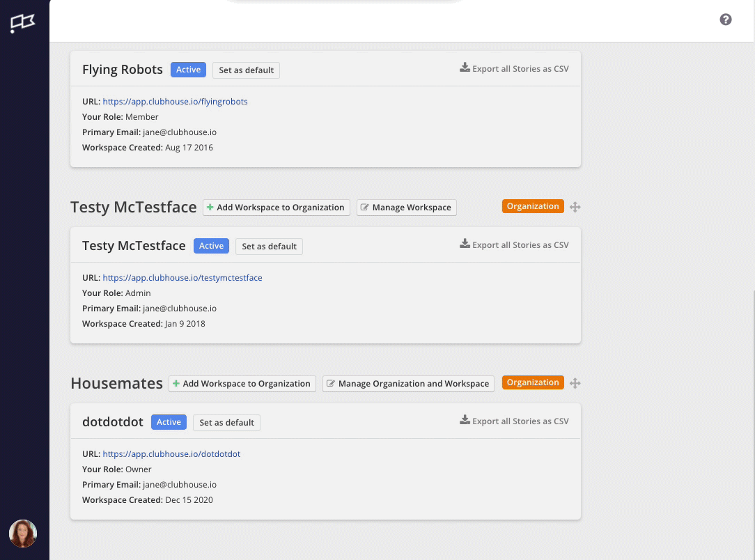Open the flyingrobots workspace URL
Viewport: 755px width, 560px height.
pyautogui.click(x=175, y=101)
